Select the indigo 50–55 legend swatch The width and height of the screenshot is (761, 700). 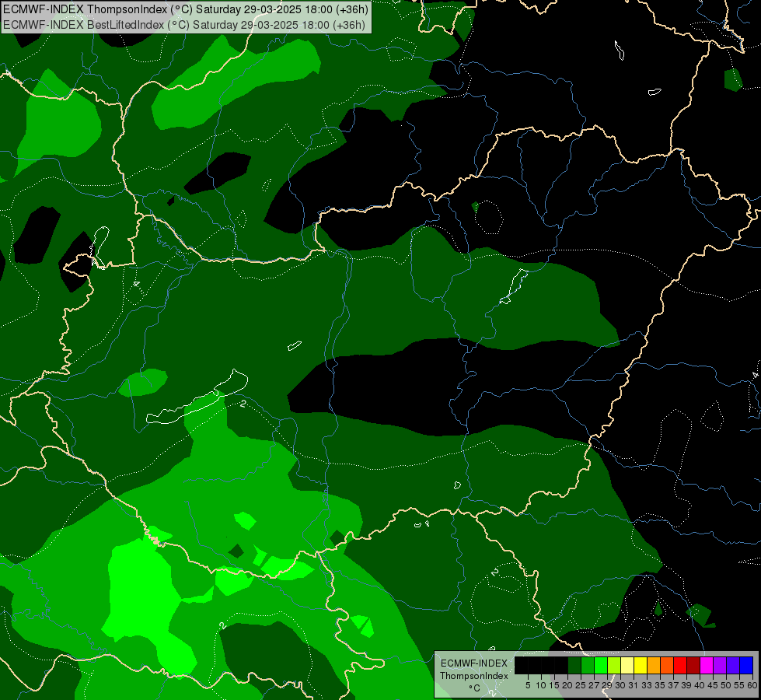(x=733, y=665)
